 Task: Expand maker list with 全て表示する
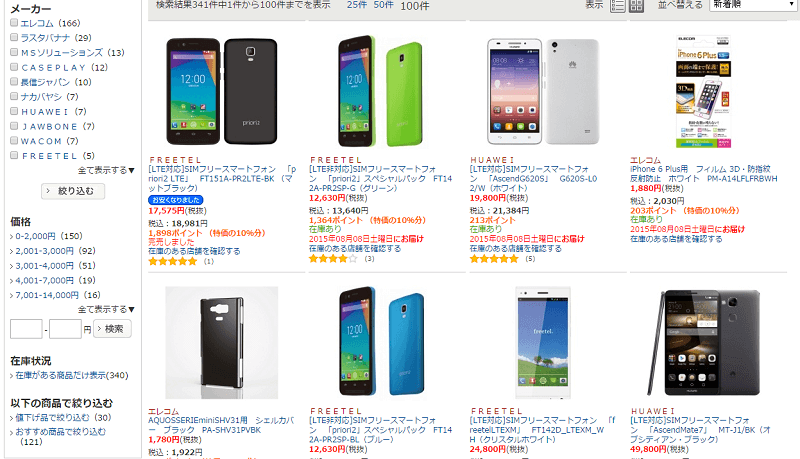point(106,170)
